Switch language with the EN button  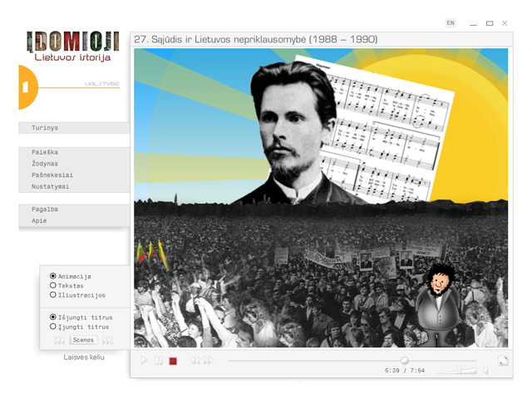point(451,23)
